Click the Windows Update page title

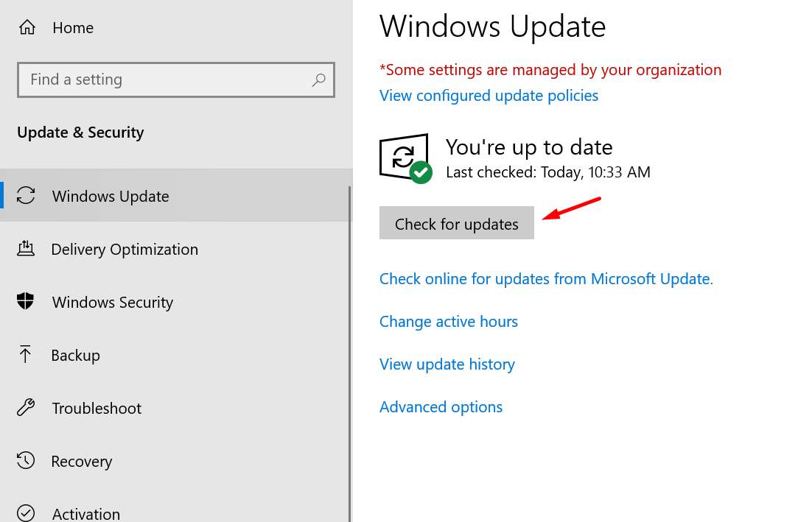[492, 27]
